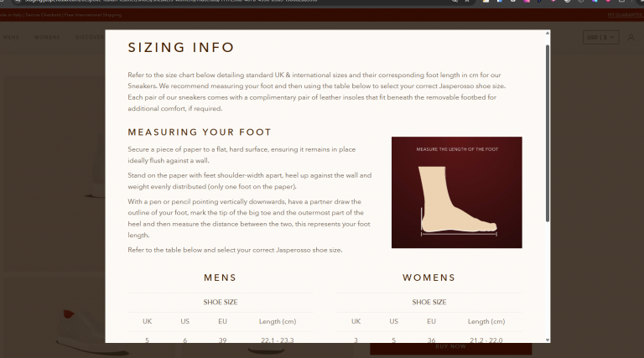This screenshot has height=358, width=644.
Task: Click the womens EU column header
Action: [x=431, y=321]
